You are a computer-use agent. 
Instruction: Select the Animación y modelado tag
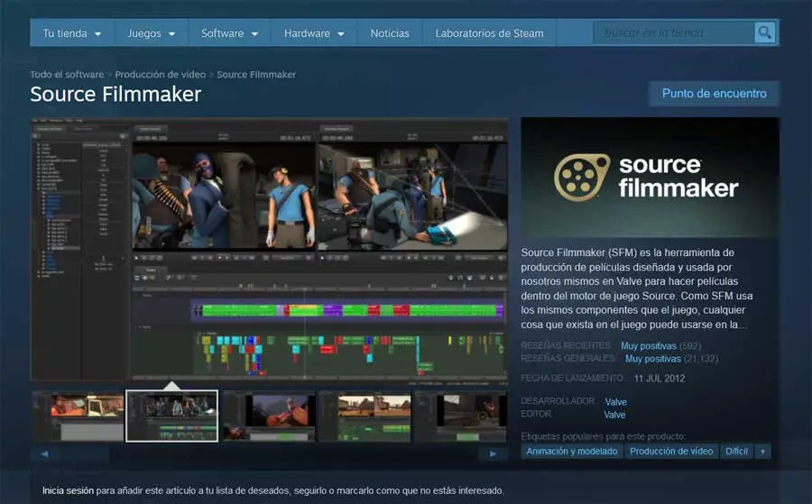point(572,451)
